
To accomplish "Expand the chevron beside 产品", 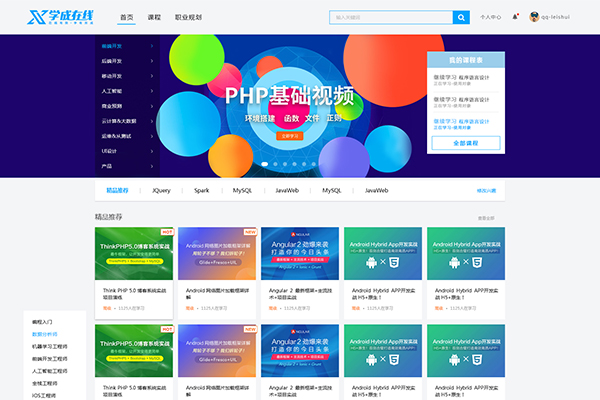I will [152, 166].
